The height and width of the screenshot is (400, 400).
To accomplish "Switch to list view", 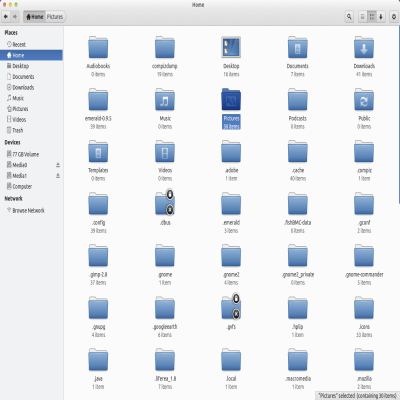I will point(362,16).
